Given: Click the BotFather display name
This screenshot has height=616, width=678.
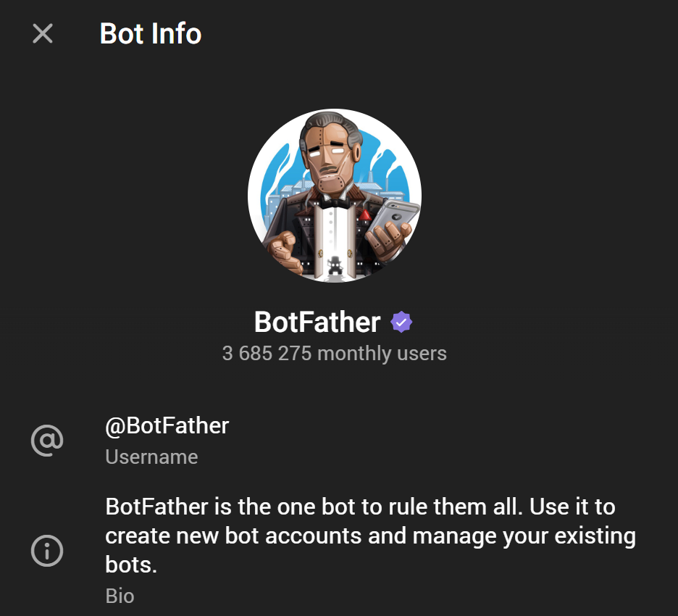Looking at the screenshot, I should [x=317, y=322].
